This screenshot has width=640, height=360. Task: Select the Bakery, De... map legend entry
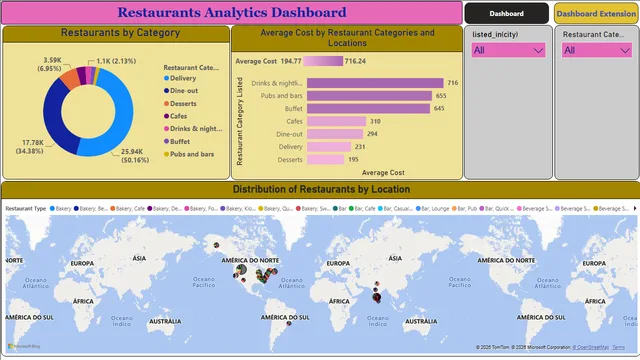tap(164, 209)
